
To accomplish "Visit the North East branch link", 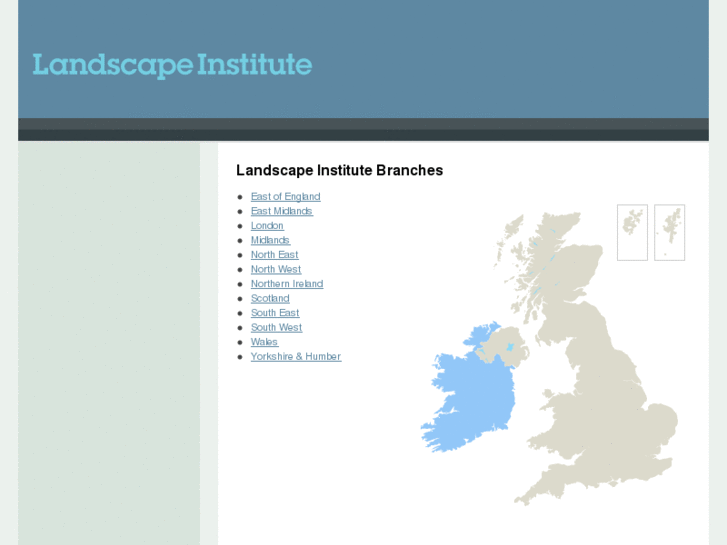I will (274, 255).
